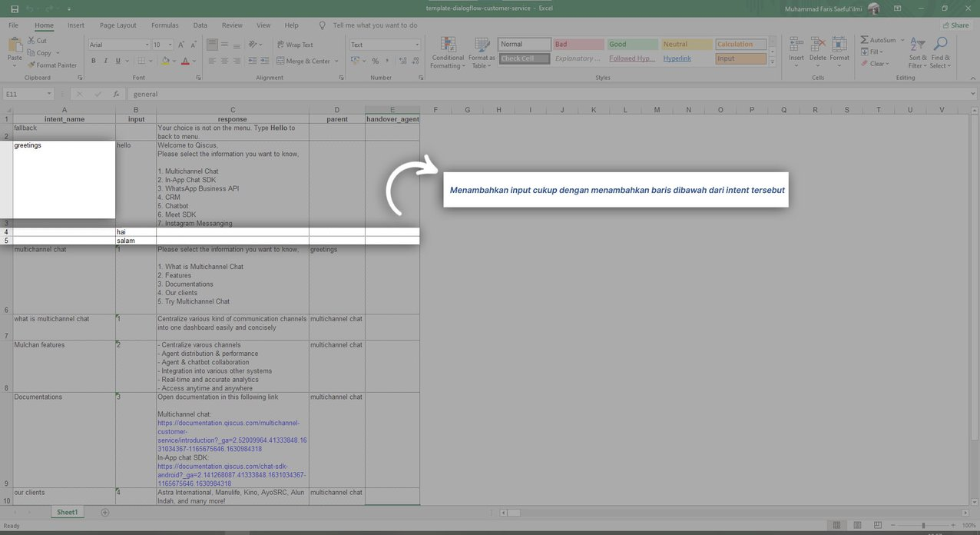The image size is (980, 535).
Task: Open Sort & Filter options
Action: [917, 52]
